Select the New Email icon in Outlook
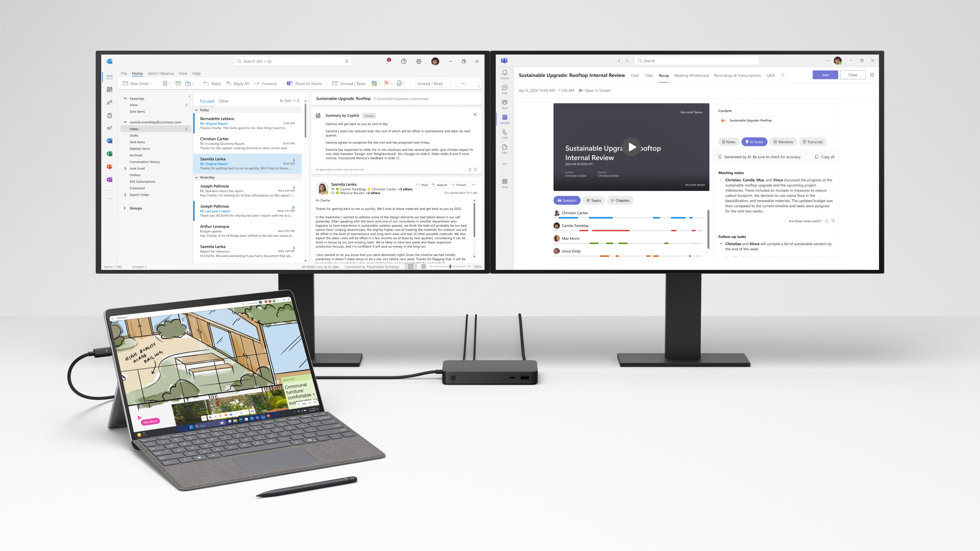The height and width of the screenshot is (551, 980). click(x=135, y=84)
